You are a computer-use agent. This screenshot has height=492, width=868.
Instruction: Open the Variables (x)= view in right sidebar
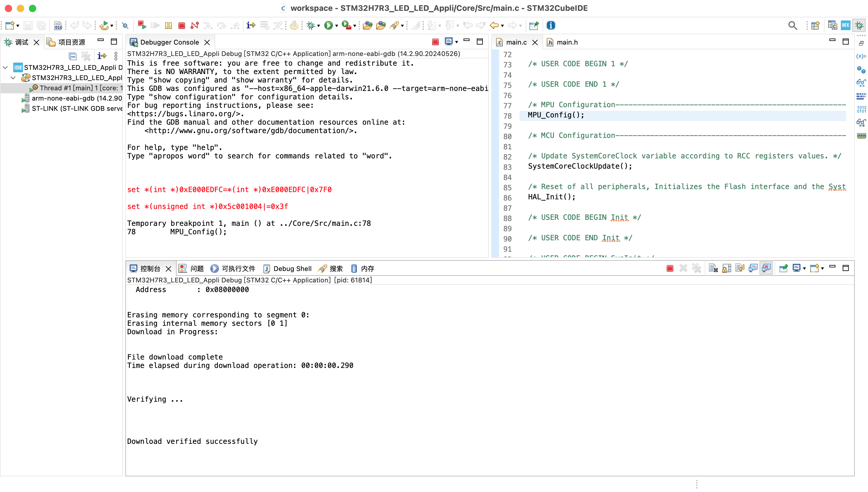(861, 56)
